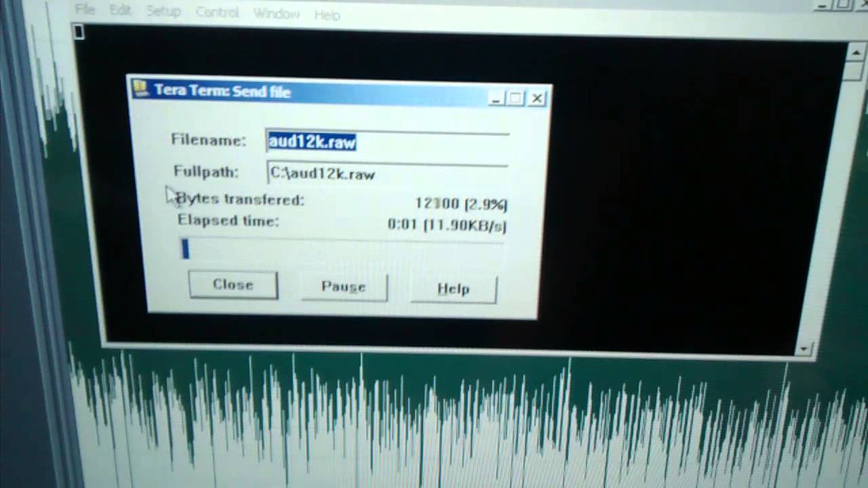Click the Filename field showing aud12k.raw
Viewport: 868px width, 488px height.
click(x=387, y=142)
